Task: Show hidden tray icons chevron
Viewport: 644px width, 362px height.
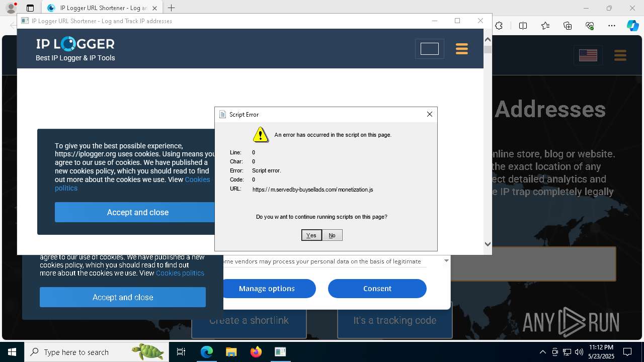Action: point(542,352)
